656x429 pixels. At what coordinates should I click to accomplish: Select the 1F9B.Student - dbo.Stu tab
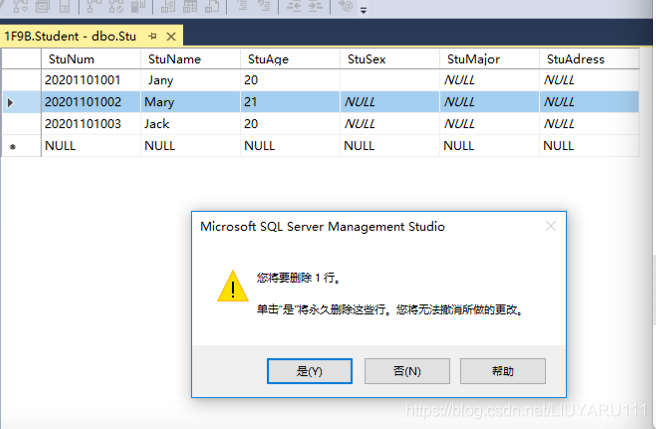click(70, 36)
